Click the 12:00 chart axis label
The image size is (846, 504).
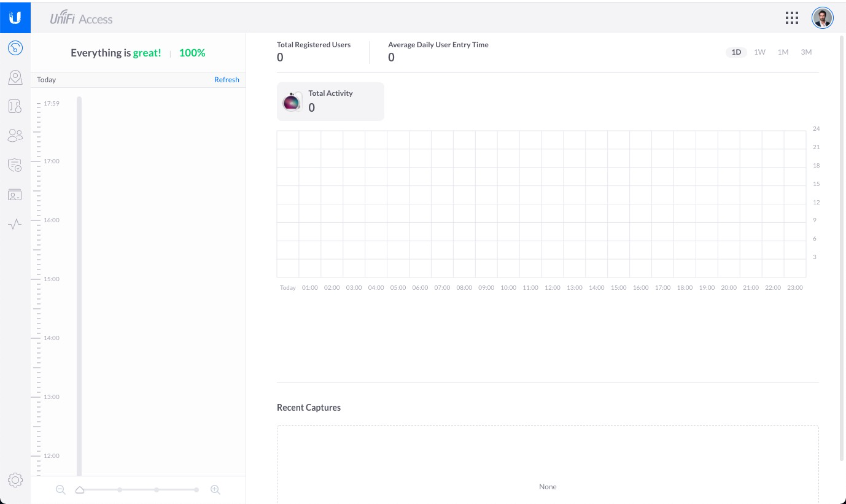pos(553,287)
